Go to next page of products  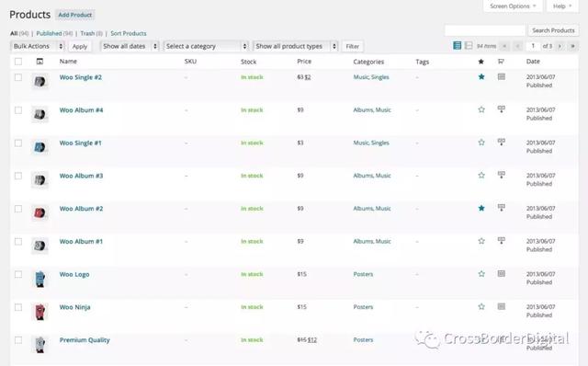(x=560, y=46)
